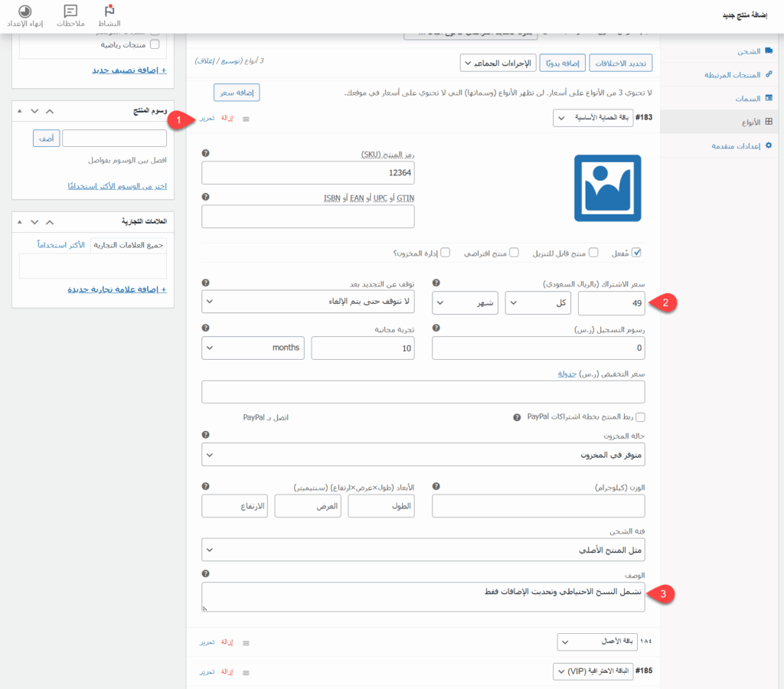Check ربط المنتج بخطة اشتراكات PayPal
This screenshot has height=689, width=784.
[x=641, y=417]
